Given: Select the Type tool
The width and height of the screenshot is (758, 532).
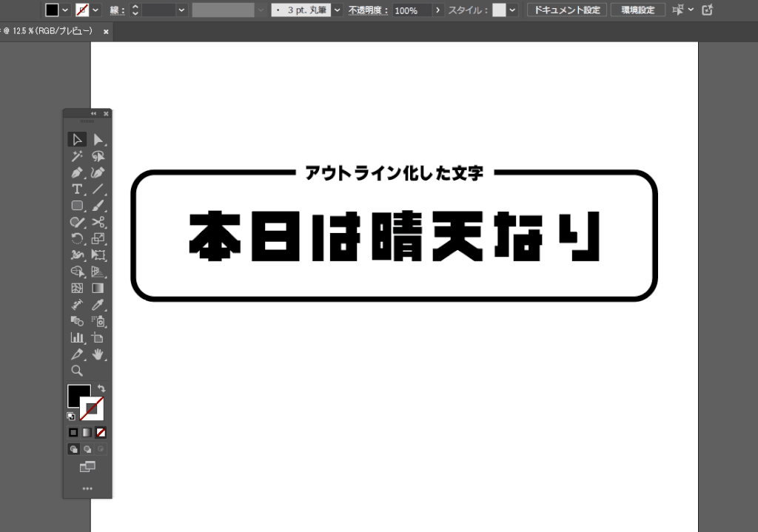Looking at the screenshot, I should click(77, 189).
